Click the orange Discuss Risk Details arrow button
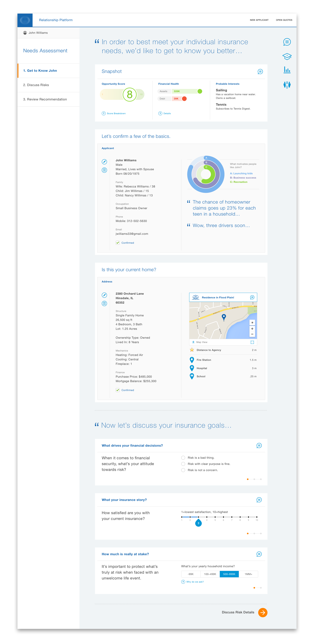 coord(263,612)
